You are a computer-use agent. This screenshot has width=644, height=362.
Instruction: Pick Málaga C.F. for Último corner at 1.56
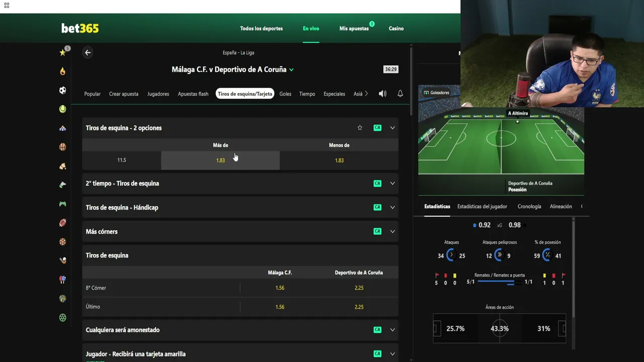coord(280,307)
